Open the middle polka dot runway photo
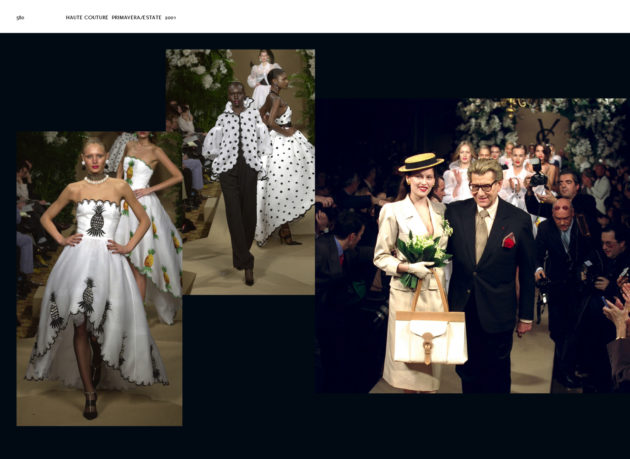 point(240,171)
